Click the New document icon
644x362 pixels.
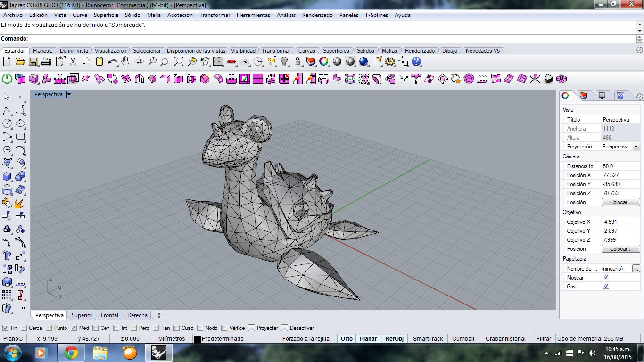[7, 61]
